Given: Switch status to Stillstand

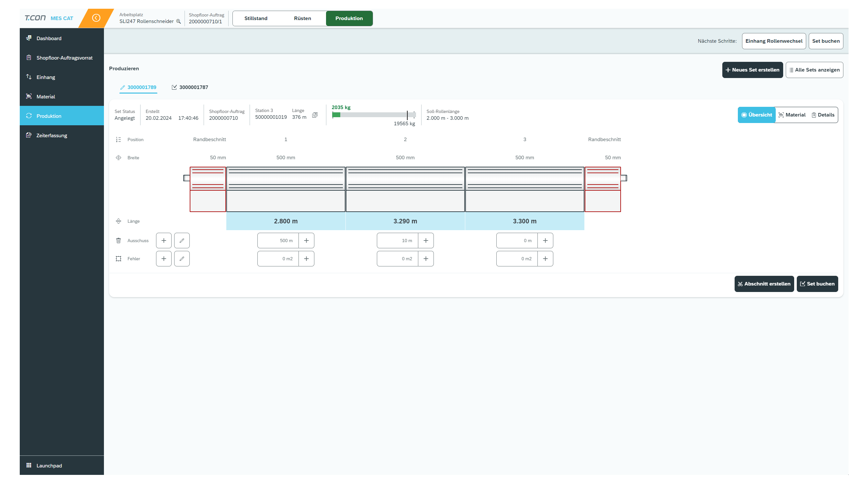Looking at the screenshot, I should tap(256, 18).
